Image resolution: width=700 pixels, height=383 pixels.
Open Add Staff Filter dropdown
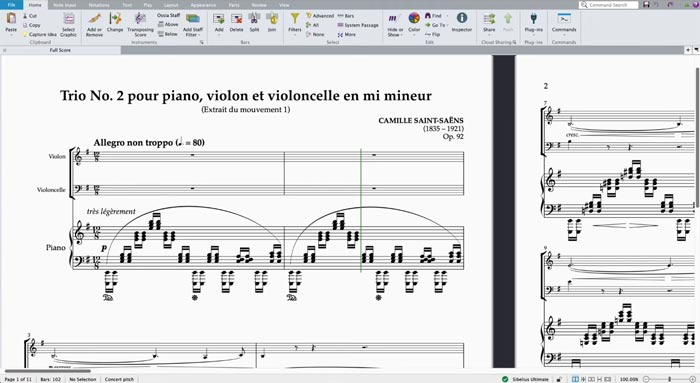[193, 25]
